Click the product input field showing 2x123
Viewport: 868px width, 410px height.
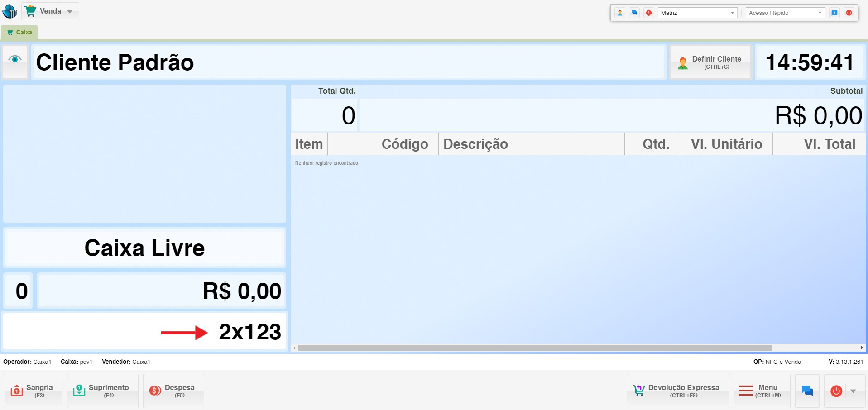click(x=145, y=332)
